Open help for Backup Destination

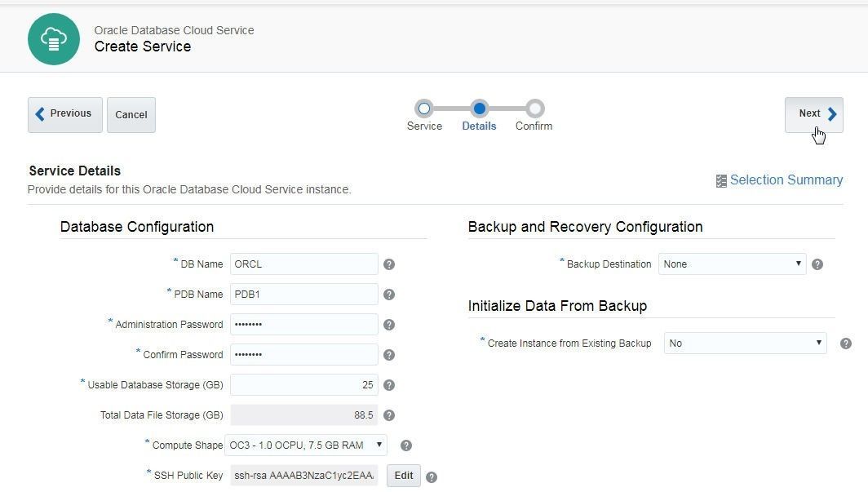click(x=817, y=264)
